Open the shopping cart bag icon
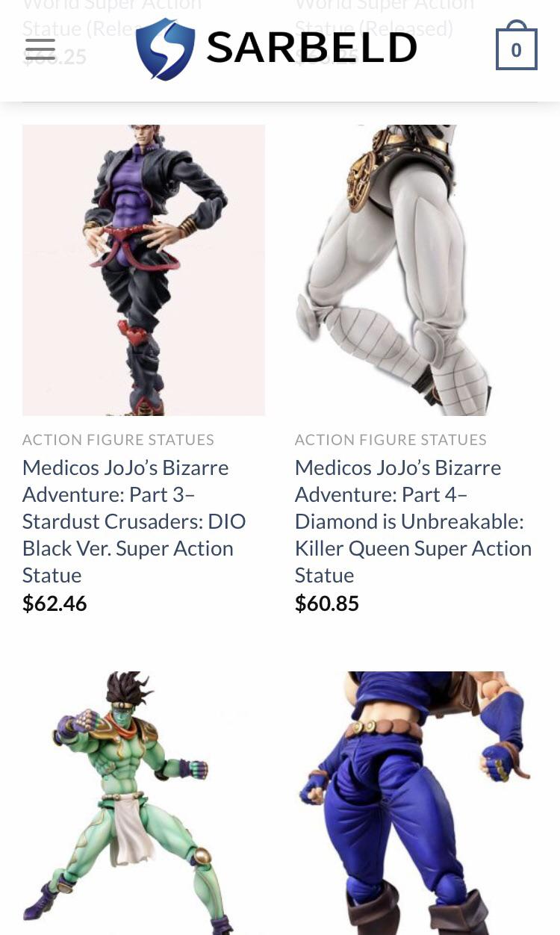 [516, 46]
